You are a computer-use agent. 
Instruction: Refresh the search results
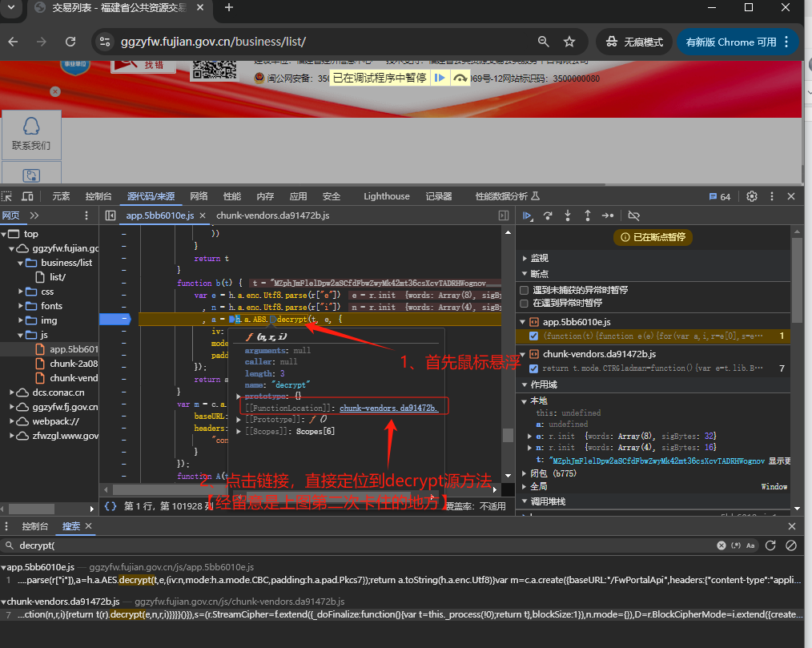[770, 545]
